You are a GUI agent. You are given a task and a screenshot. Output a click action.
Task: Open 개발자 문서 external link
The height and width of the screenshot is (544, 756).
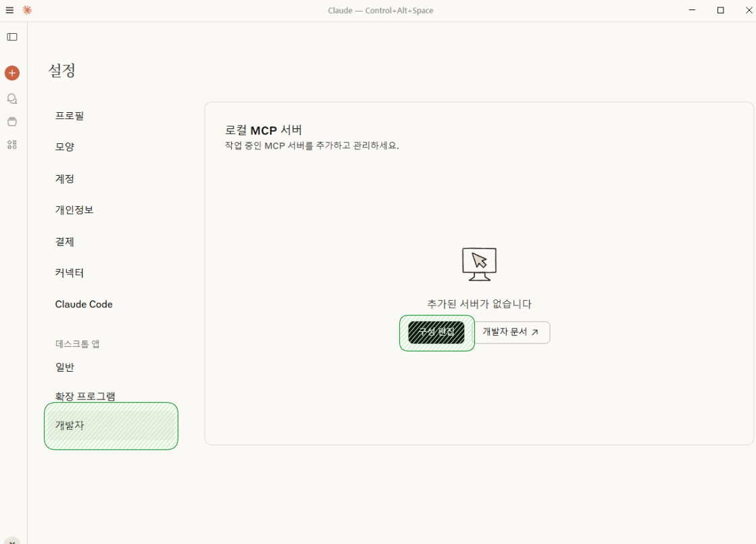tap(510, 332)
